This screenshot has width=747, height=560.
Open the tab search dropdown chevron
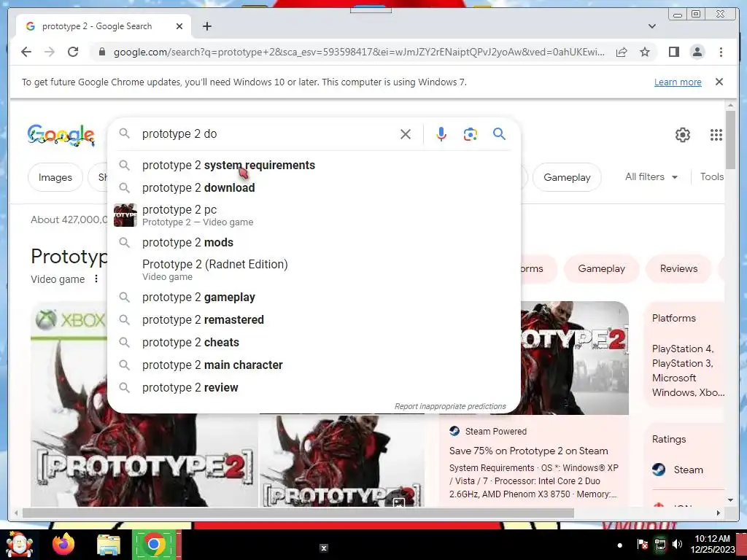pos(651,26)
